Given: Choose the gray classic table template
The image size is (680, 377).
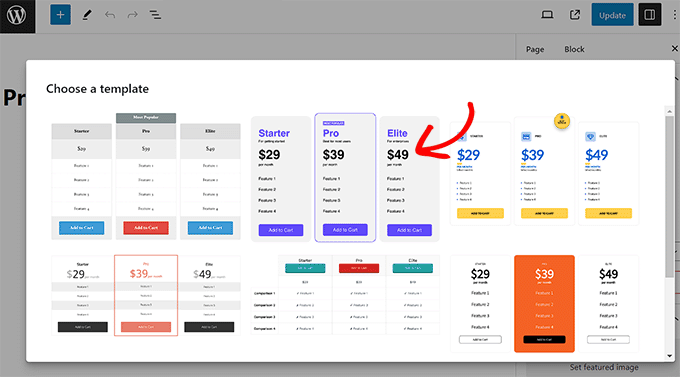Looking at the screenshot, I should tap(146, 176).
